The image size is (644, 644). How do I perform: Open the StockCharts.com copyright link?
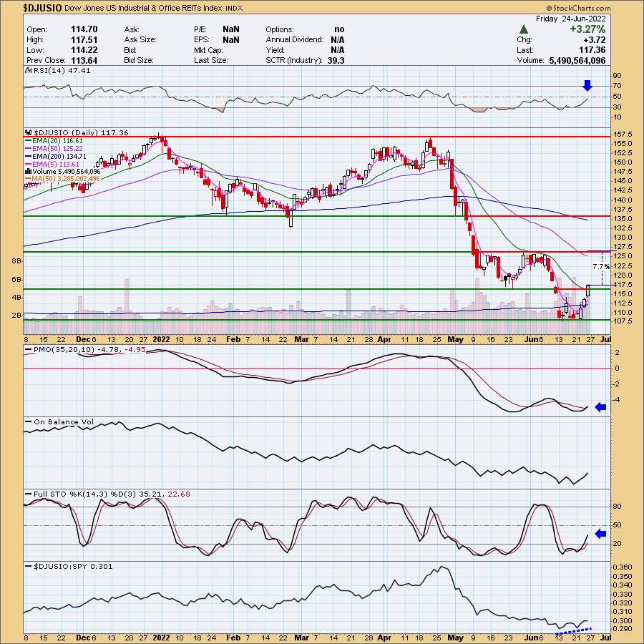point(579,8)
